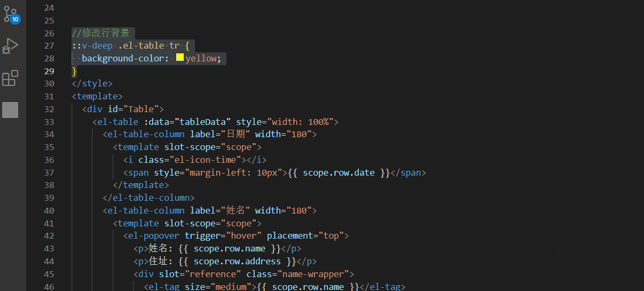Screen dimensions: 644x291
Task: Click line number 46 in the gutter
Action: 49,287
